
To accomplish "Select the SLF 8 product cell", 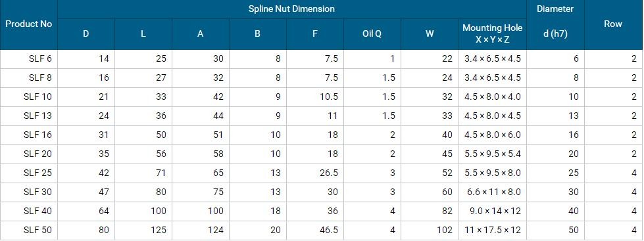I will (29, 77).
